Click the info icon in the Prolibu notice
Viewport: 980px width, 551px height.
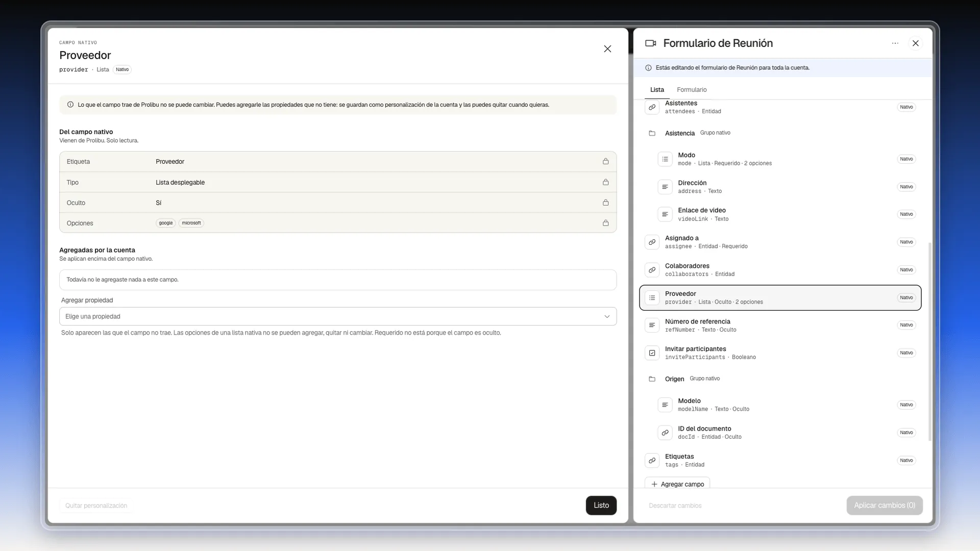click(x=70, y=105)
